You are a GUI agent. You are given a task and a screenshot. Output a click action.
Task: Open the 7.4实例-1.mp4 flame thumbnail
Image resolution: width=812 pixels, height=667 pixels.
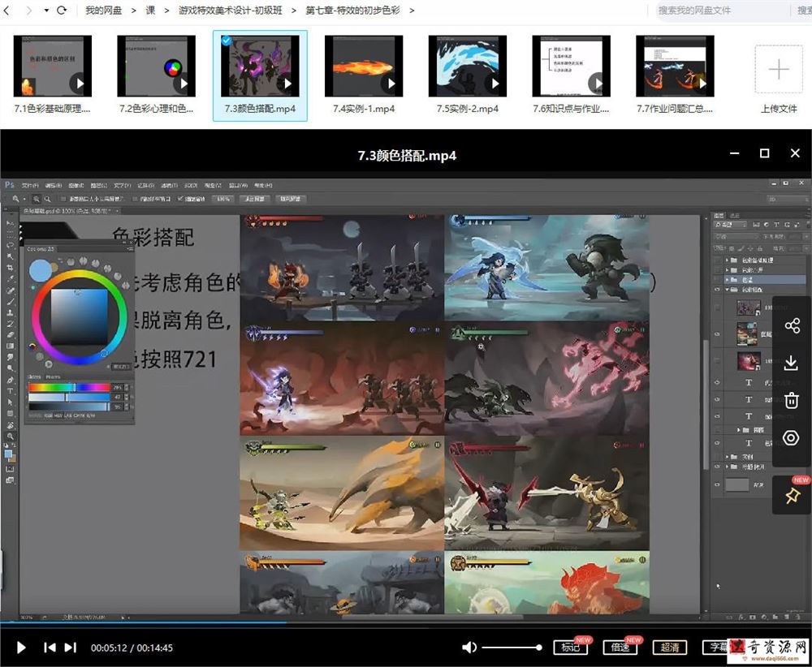coord(364,66)
